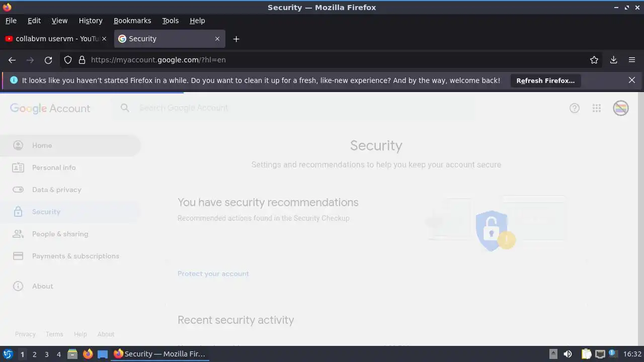Screen dimensions: 644x362
Task: Click the About info icon in sidebar
Action: (18, 286)
